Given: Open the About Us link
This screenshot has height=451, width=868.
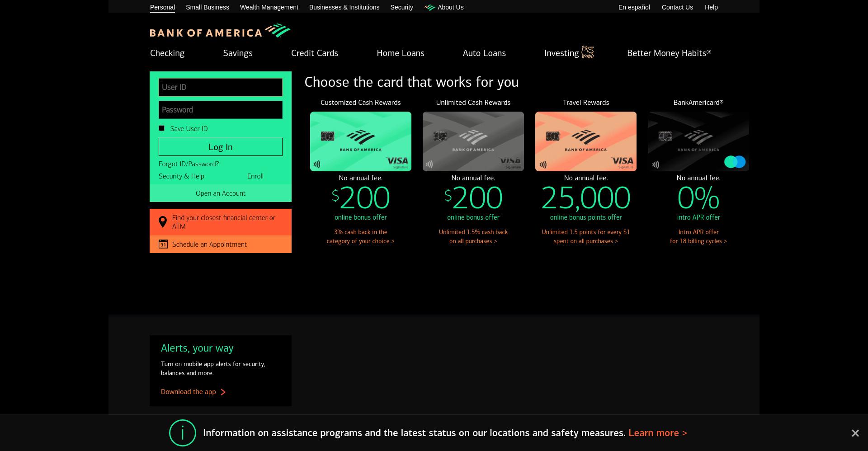Looking at the screenshot, I should [x=450, y=7].
